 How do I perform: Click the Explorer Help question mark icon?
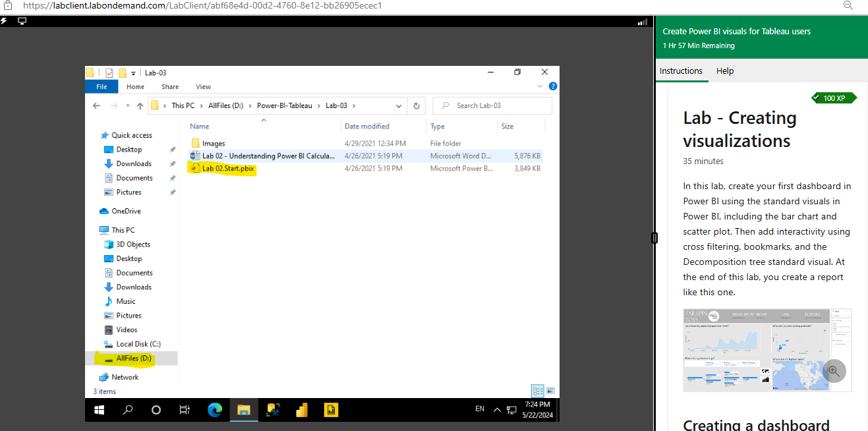[553, 86]
